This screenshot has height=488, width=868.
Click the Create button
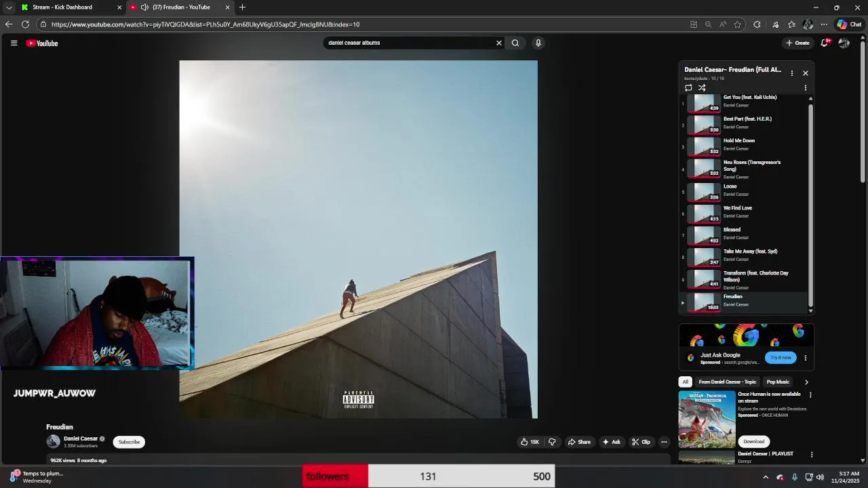point(797,43)
